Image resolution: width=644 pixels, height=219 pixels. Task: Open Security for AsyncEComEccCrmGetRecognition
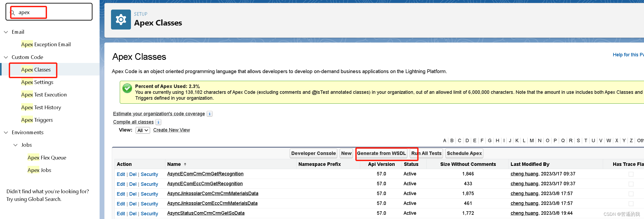coord(149,184)
